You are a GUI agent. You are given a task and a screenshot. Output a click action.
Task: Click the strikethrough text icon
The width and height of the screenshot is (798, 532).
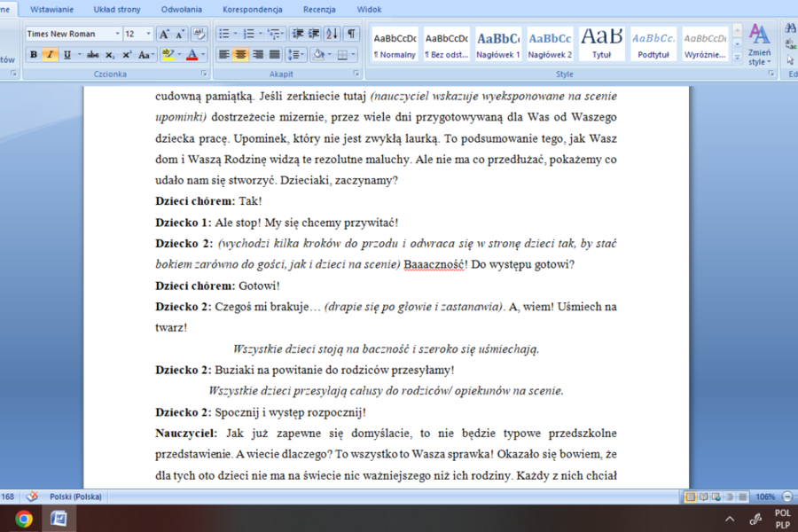92,55
